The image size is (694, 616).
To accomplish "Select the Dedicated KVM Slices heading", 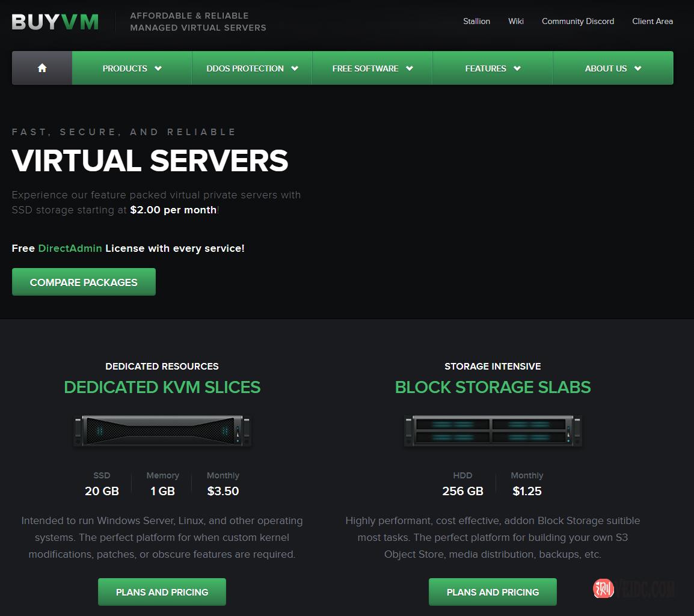I will [162, 387].
